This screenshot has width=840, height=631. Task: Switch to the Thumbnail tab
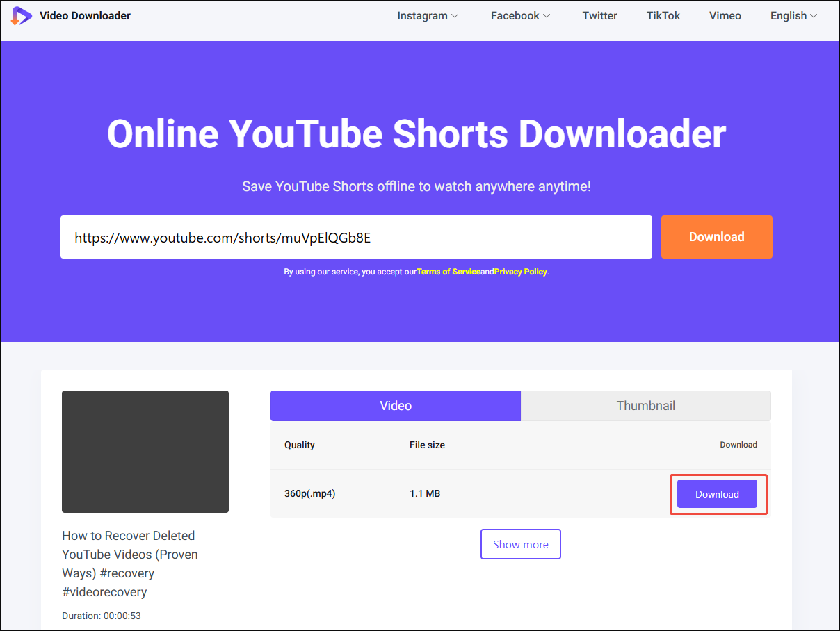click(x=646, y=406)
